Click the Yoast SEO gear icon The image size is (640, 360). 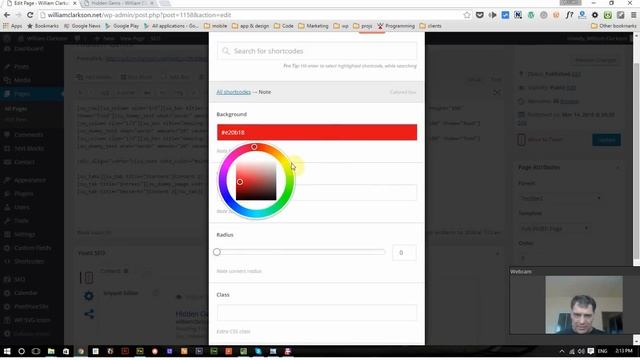point(89,296)
